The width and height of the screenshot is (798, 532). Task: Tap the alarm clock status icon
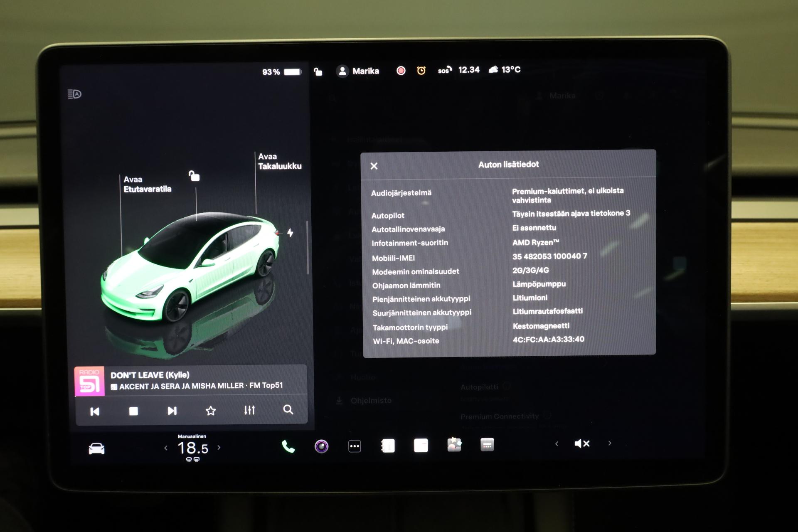point(421,71)
